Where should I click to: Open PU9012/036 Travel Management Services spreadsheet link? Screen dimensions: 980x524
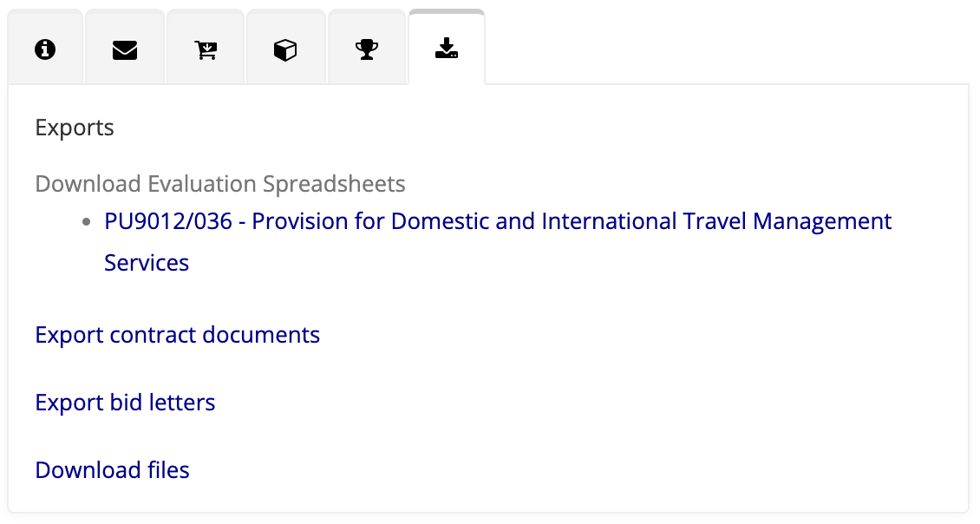(498, 222)
